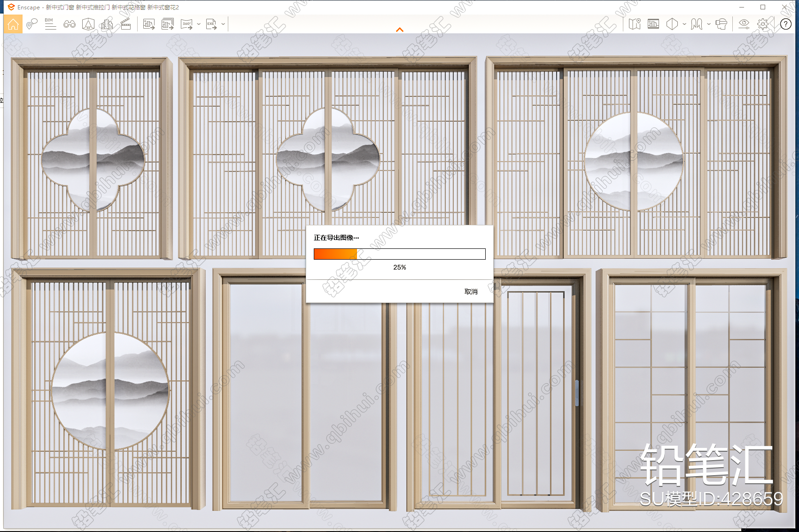Open the BIM information panel
Screen dimensions: 799x532
(x=50, y=24)
